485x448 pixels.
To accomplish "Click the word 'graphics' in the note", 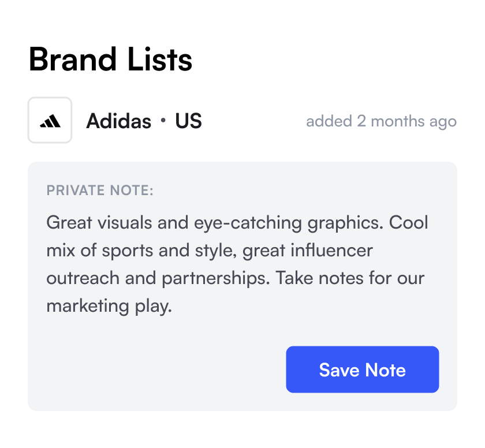I will click(x=344, y=223).
